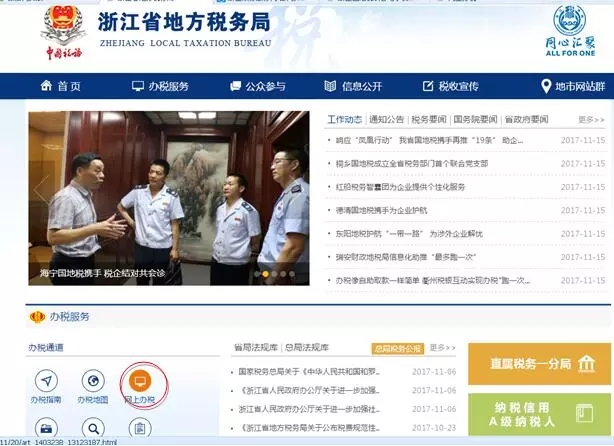Switch to the 省局法规库 tab
Image resolution: width=614 pixels, height=446 pixels.
tap(256, 347)
